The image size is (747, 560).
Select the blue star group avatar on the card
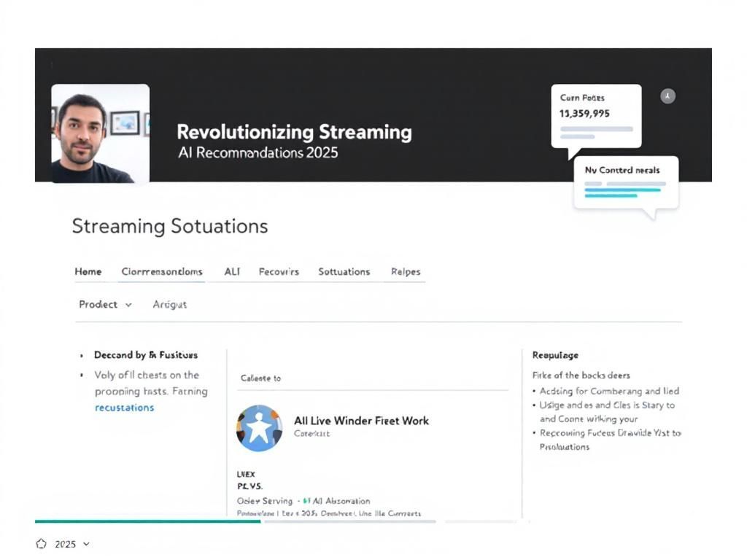259,428
